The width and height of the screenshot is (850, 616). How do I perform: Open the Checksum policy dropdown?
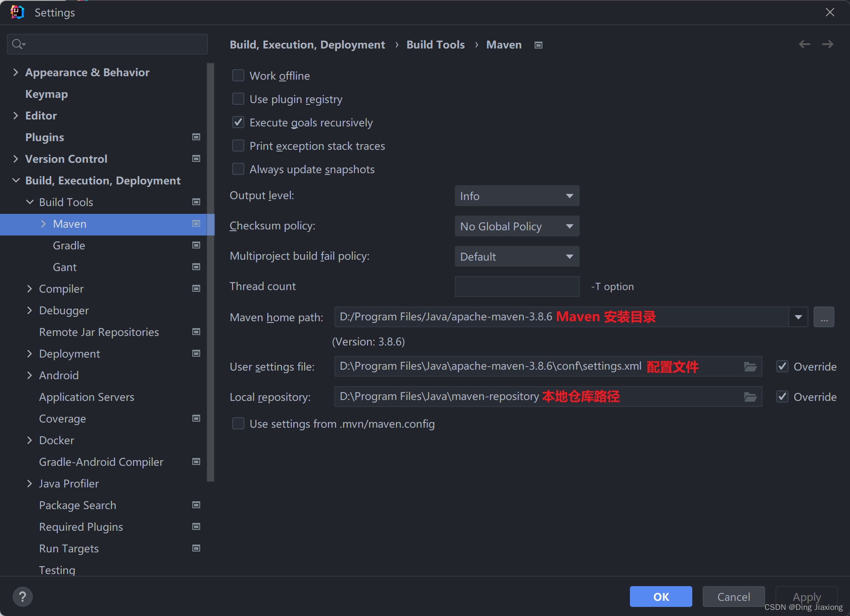(517, 226)
